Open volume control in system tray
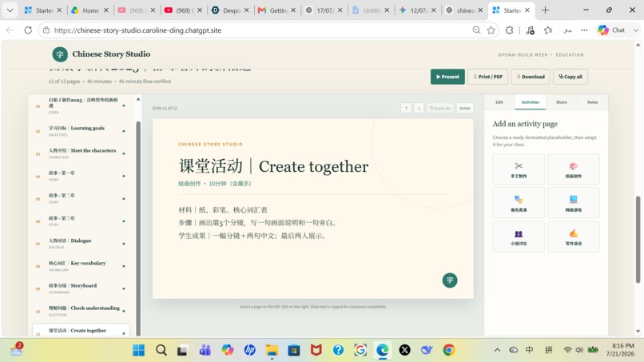Viewport: 644px width, 362px height. click(579, 350)
